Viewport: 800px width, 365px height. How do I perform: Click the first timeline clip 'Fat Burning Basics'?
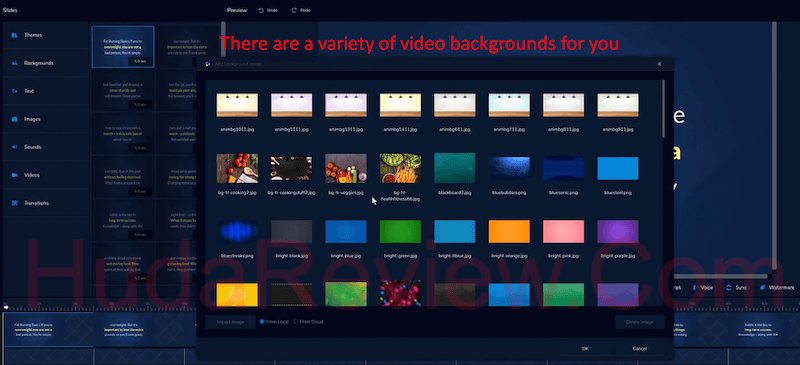(48, 330)
